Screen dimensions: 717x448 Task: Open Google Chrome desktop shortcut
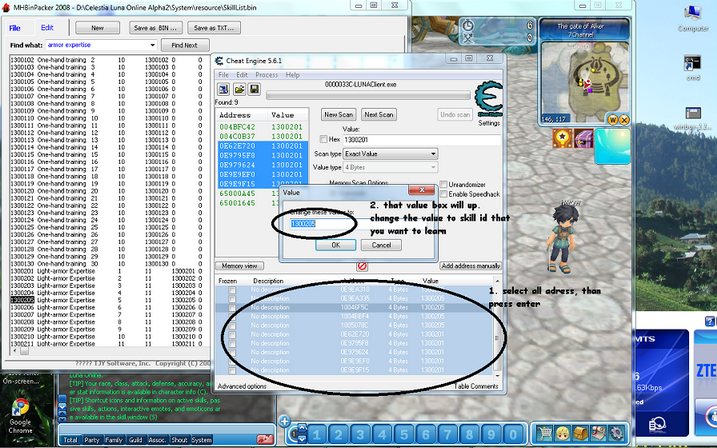pyautogui.click(x=20, y=416)
